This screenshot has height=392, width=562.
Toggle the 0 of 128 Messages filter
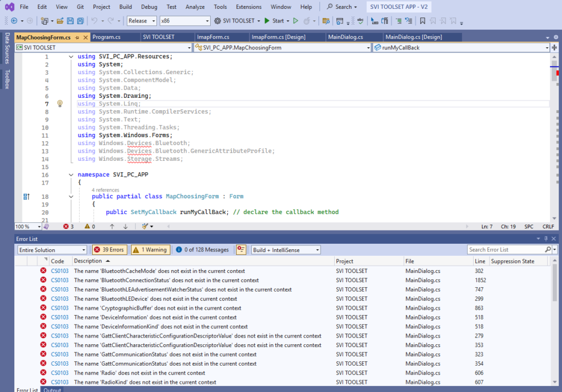(x=202, y=250)
